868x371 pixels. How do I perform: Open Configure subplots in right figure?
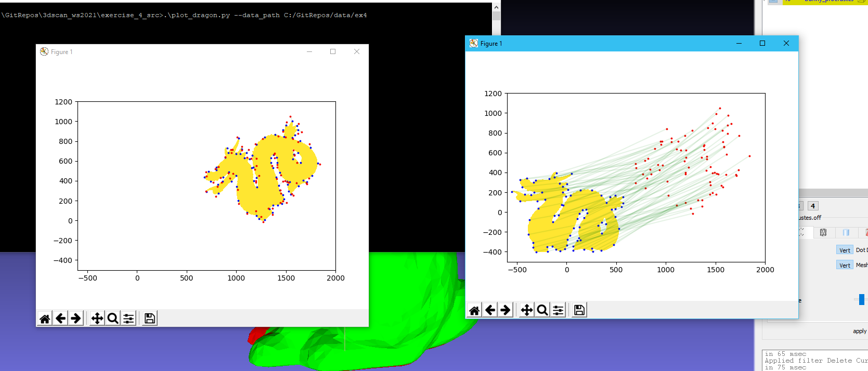558,310
